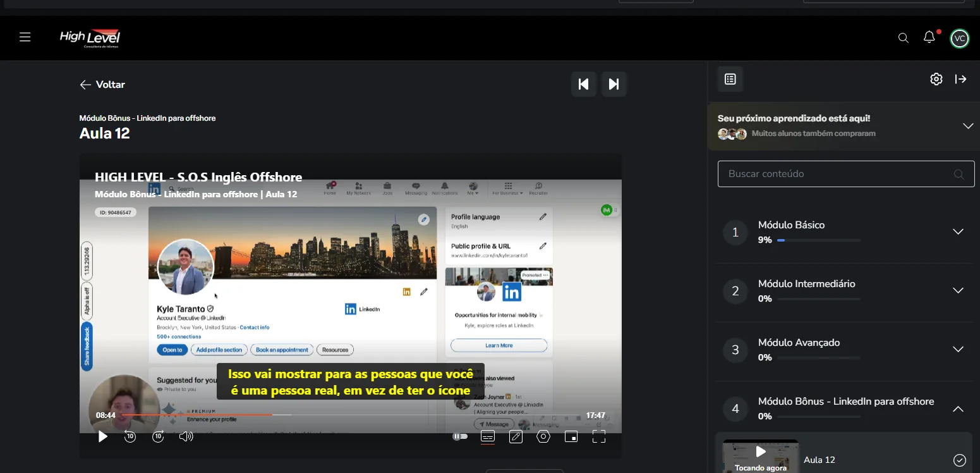
Task: Open the Aula 12 thumbnail in the sidebar
Action: point(761,456)
